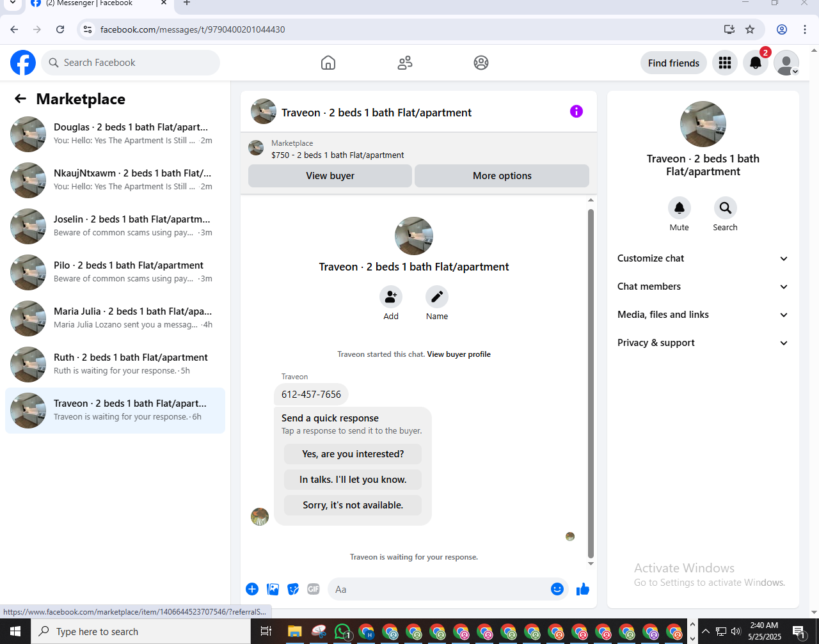
Task: Click the 612-457-7656 message bubble
Action: pos(311,395)
